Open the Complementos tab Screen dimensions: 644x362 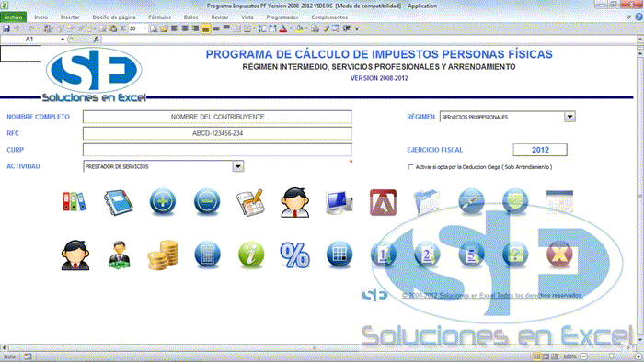pos(329,17)
